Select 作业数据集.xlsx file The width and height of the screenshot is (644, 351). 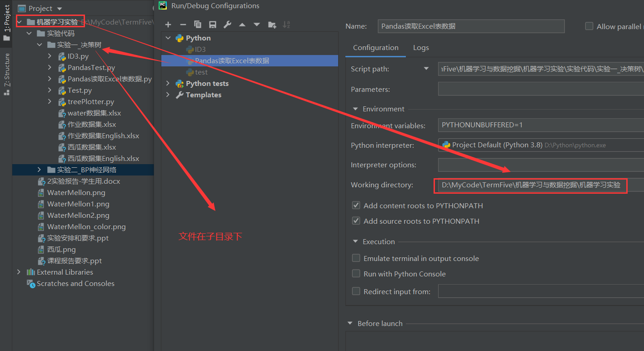pyautogui.click(x=92, y=125)
